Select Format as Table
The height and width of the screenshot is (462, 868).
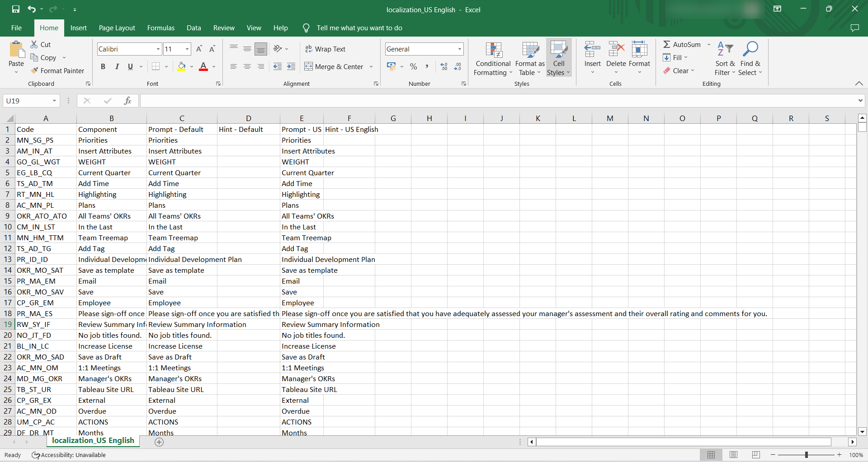pyautogui.click(x=529, y=59)
